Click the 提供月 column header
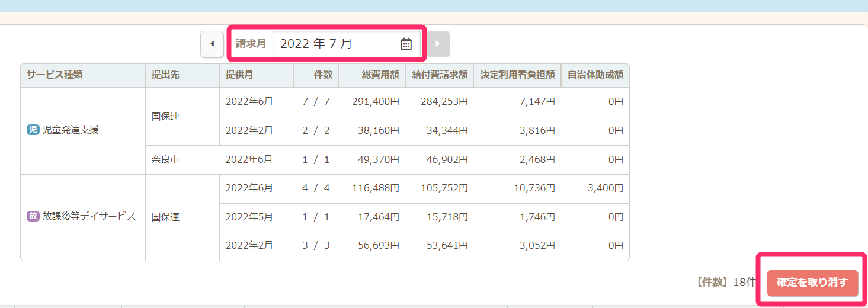 click(239, 75)
